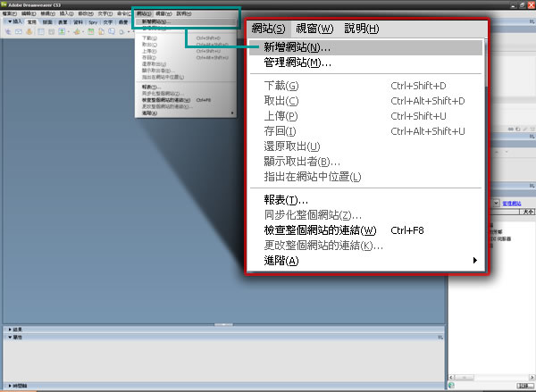Click the globe icon at Files panel bottom

(451, 385)
